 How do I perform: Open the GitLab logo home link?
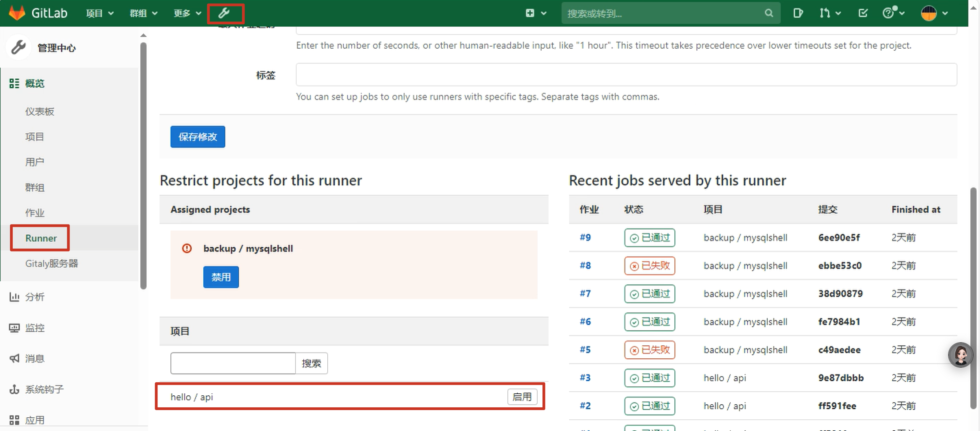tap(17, 13)
